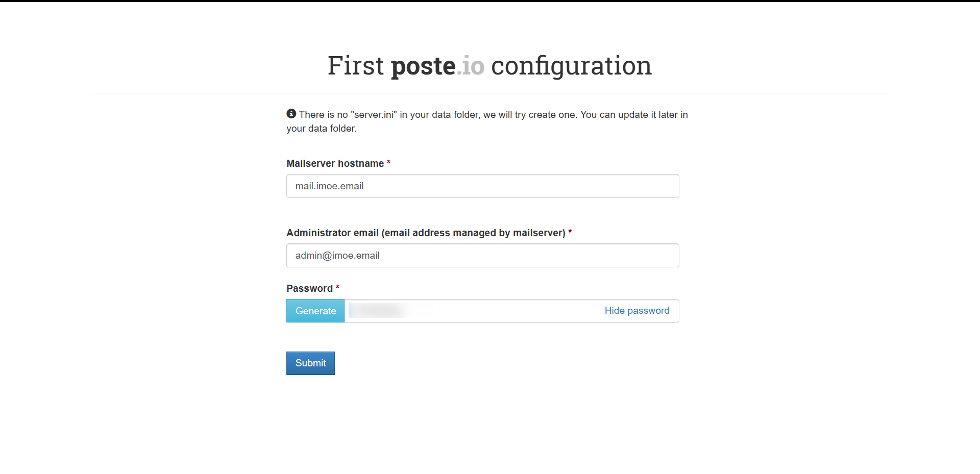Focus the Mailserver hostname input field
Image resolution: width=980 pixels, height=474 pixels.
[x=482, y=186]
